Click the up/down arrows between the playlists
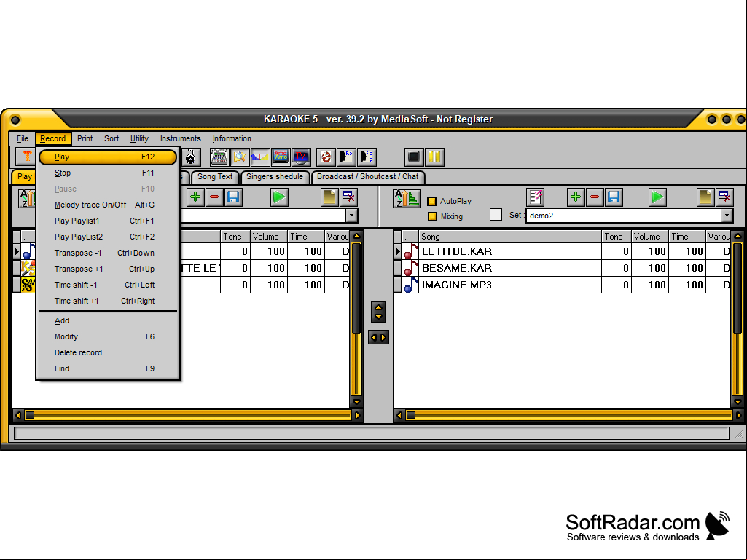 tap(378, 312)
